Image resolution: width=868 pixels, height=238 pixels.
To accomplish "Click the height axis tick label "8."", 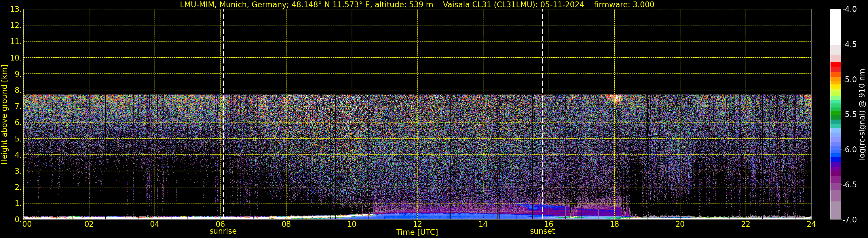I will (18, 90).
